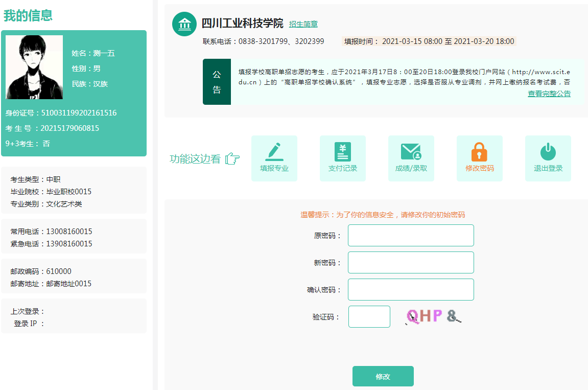Viewport: 588px width, 390px height.
Task: Select the orange 修改密码 lock icon
Action: pyautogui.click(x=479, y=152)
